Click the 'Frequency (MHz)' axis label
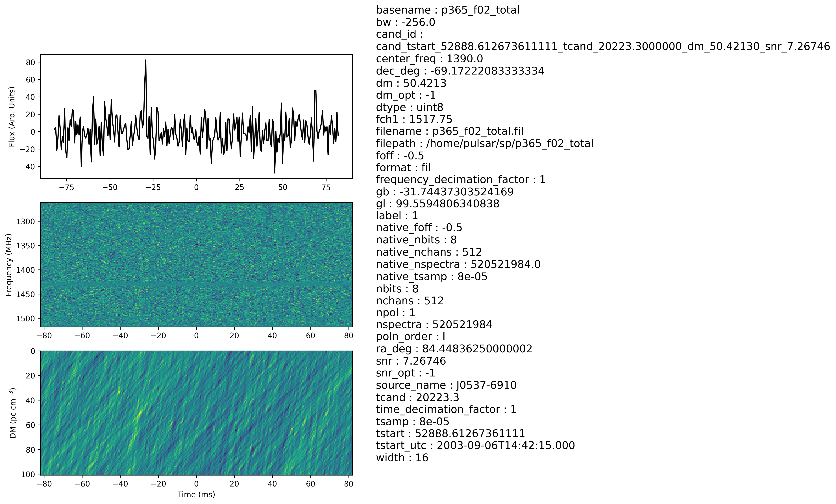 (9, 265)
